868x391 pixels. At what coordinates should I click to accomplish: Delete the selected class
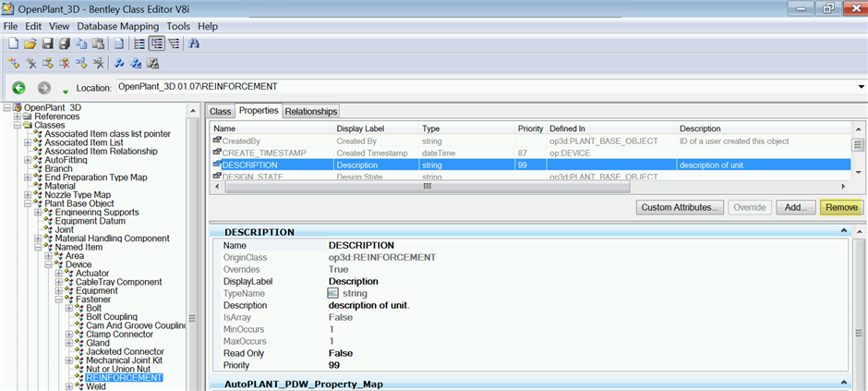tap(31, 63)
